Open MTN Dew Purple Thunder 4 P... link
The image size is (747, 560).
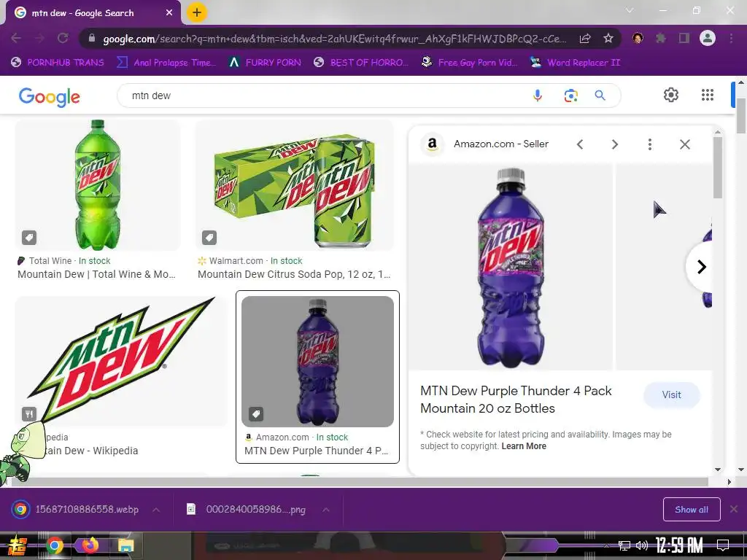(x=316, y=451)
